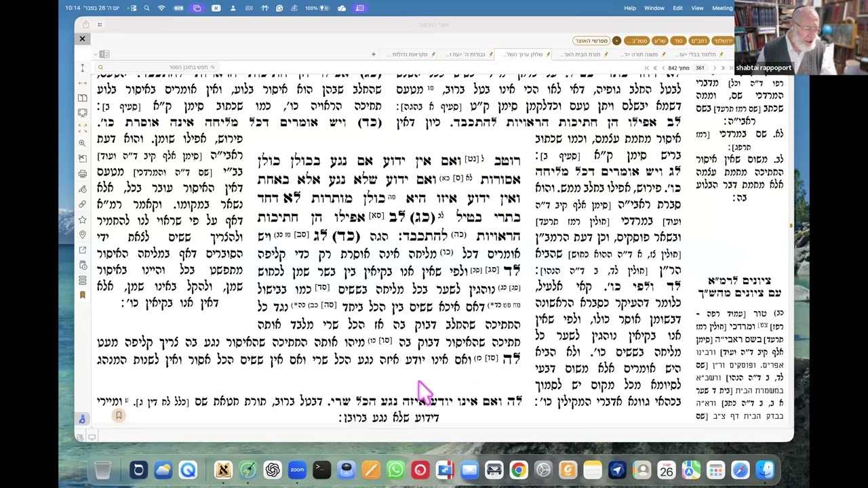Select the שלחן ערוך tab
The height and width of the screenshot is (488, 868).
[x=524, y=54]
